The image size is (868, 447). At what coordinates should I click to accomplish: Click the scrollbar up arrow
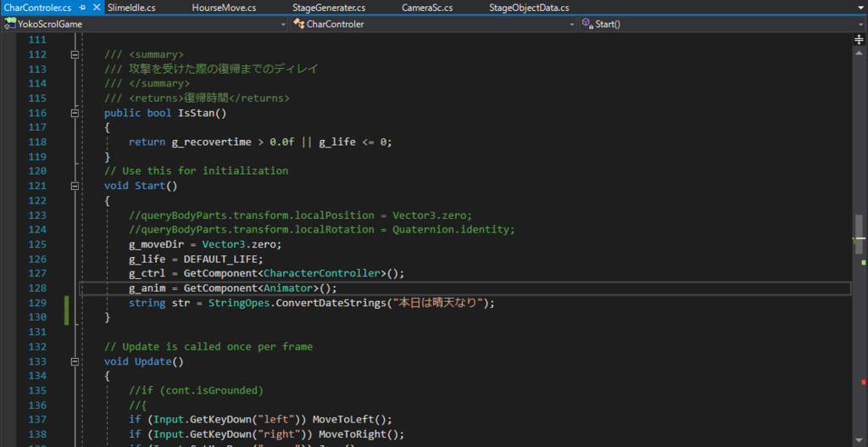(860, 53)
